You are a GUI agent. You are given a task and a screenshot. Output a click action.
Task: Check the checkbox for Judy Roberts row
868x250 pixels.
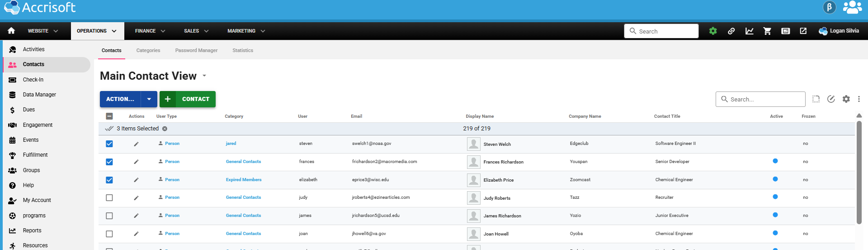[x=109, y=198]
